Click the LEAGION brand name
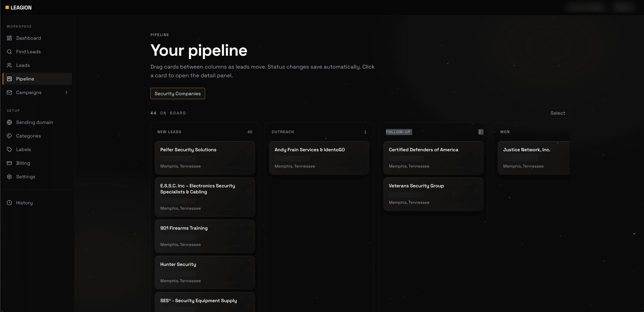This screenshot has width=644, height=312. click(21, 8)
